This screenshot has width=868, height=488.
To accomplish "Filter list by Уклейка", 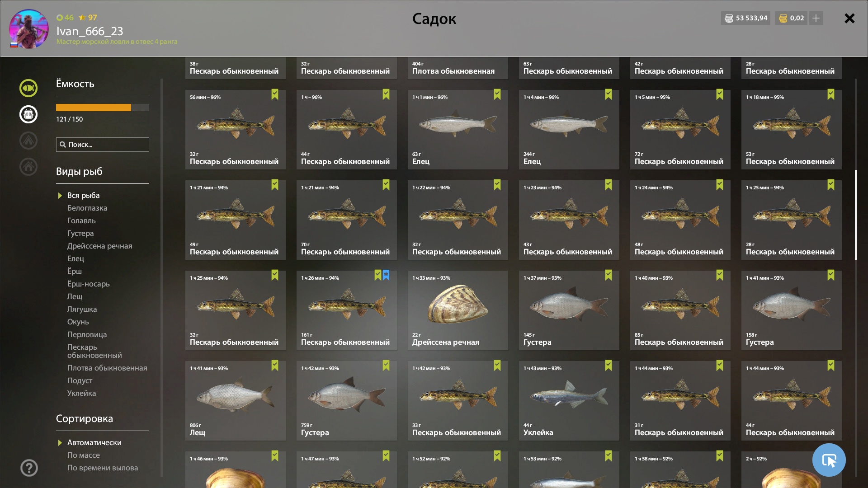I will (x=82, y=393).
